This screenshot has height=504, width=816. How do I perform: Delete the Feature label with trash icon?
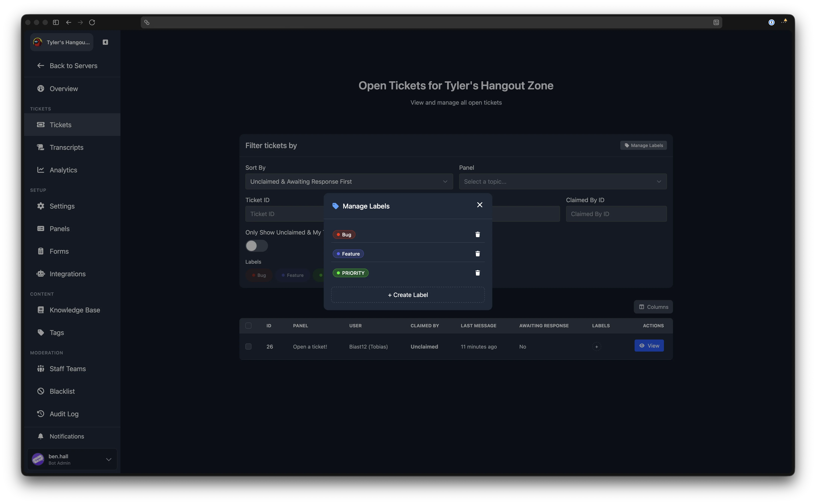477,254
